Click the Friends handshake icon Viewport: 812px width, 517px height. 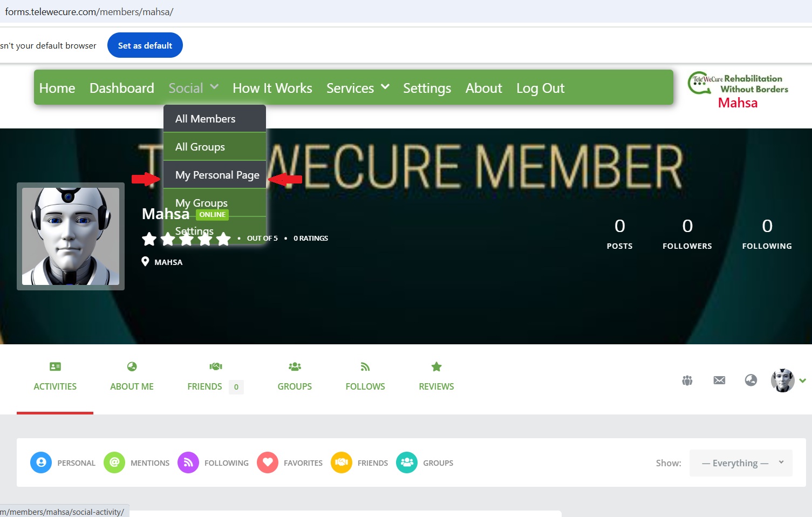[x=216, y=366]
